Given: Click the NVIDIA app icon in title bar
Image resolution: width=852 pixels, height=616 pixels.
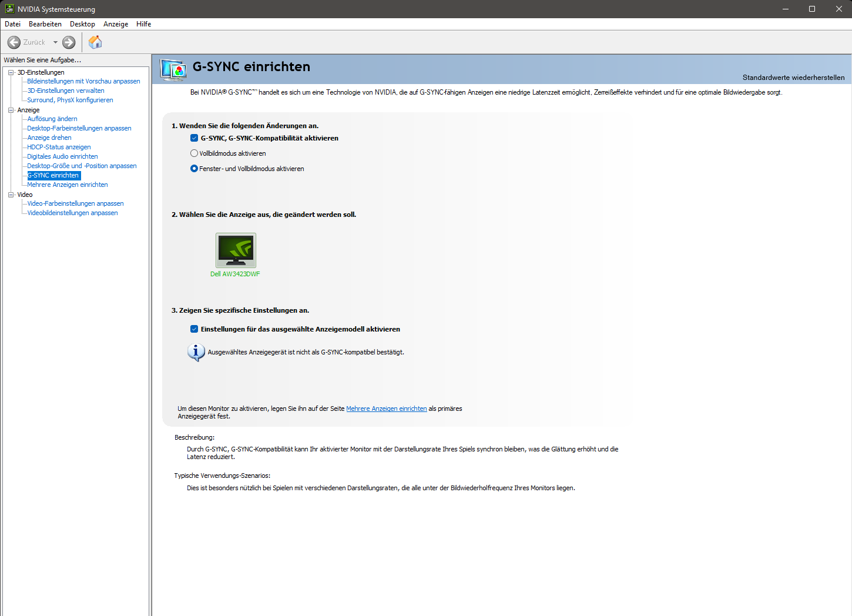Looking at the screenshot, I should [9, 9].
